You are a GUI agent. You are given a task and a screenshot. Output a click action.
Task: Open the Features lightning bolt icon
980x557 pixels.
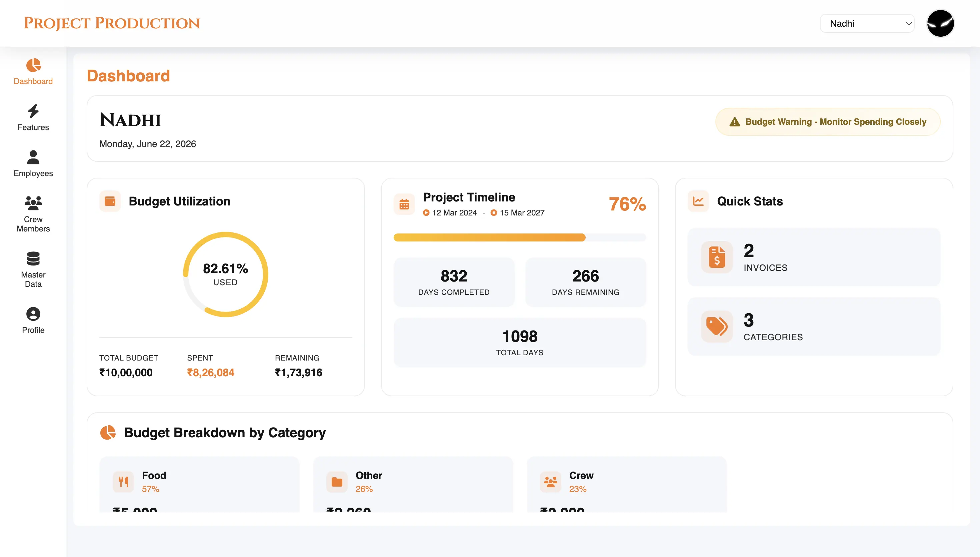(x=33, y=111)
